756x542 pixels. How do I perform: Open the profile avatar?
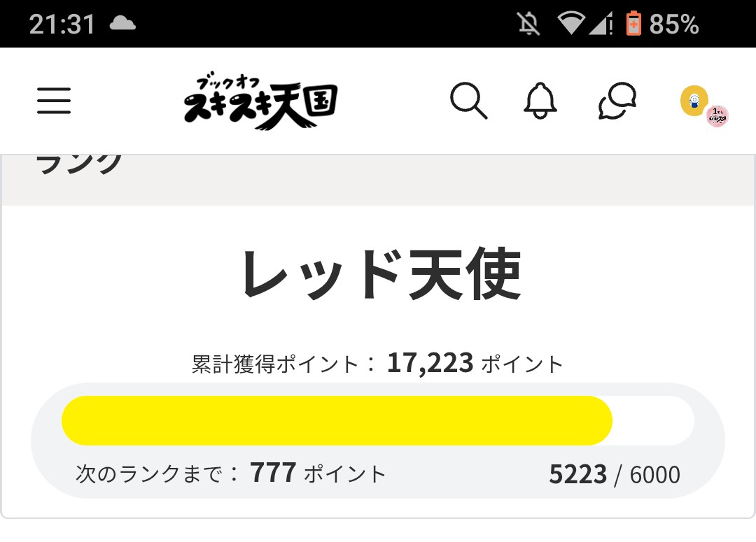(694, 101)
